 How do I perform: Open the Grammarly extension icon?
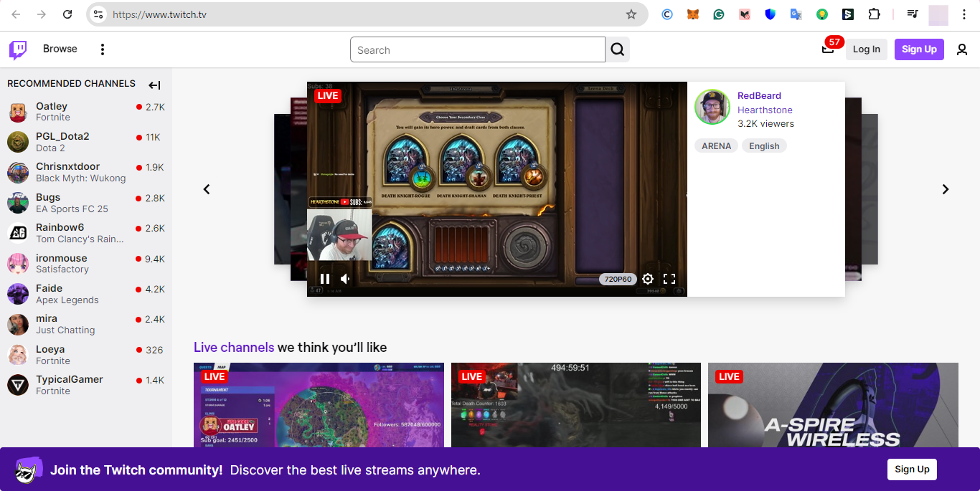tap(718, 14)
